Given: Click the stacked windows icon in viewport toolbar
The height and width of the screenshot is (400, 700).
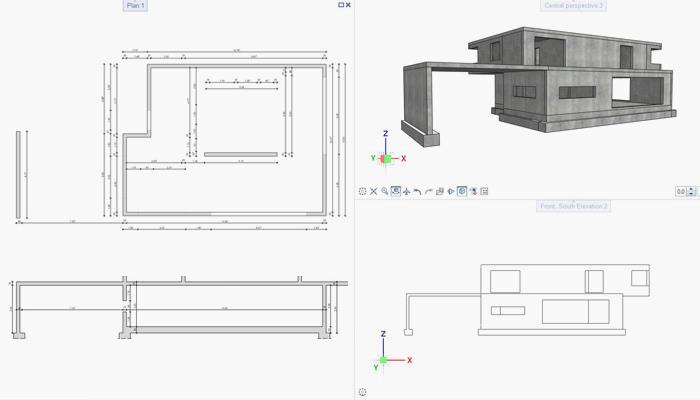Looking at the screenshot, I should [x=440, y=191].
